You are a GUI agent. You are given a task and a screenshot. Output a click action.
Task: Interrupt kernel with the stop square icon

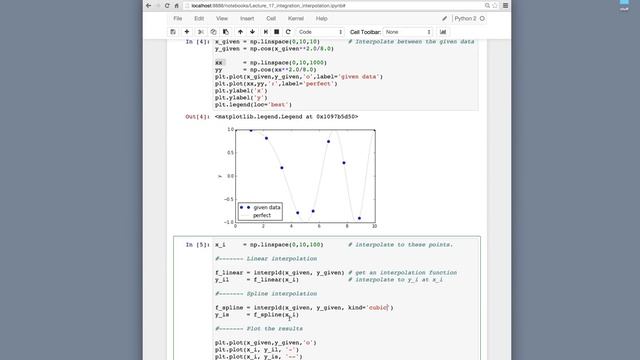coord(277,32)
